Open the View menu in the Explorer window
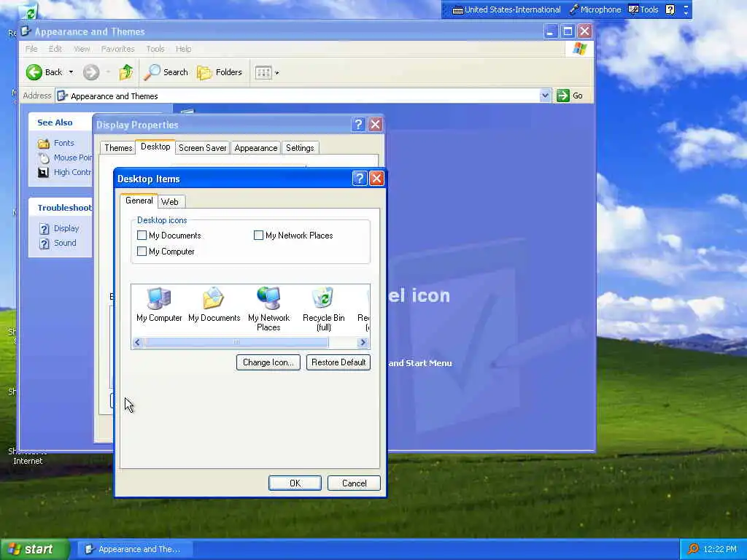The width and height of the screenshot is (747, 560). (82, 49)
